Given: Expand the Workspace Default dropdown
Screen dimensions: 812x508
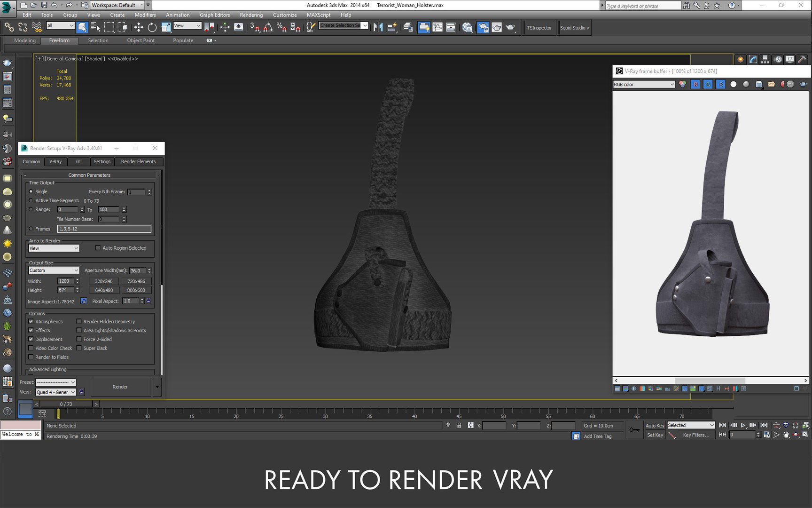Looking at the screenshot, I should [117, 5].
